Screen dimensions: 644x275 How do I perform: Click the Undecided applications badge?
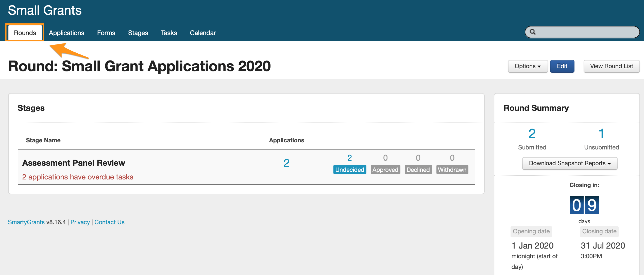pyautogui.click(x=349, y=170)
